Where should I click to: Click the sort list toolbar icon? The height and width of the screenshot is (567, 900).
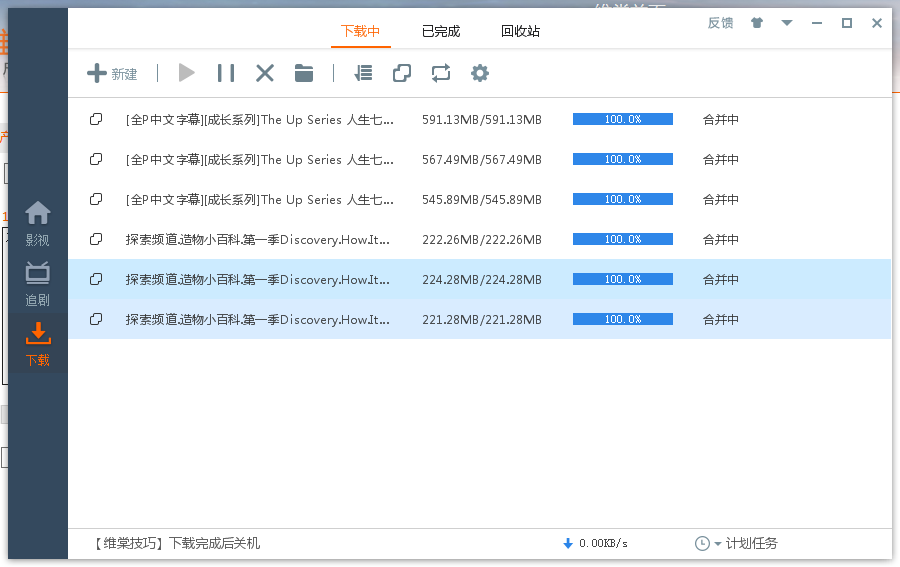tap(364, 73)
